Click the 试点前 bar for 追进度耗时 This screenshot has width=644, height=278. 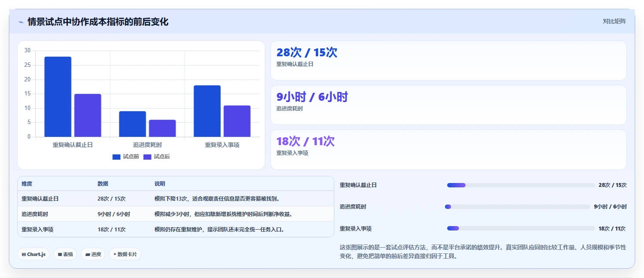132,124
